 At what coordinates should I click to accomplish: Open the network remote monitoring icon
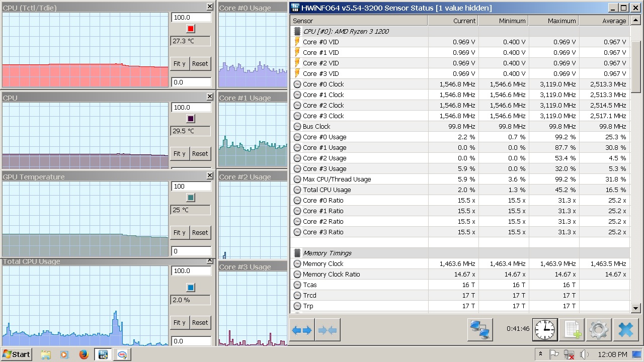[480, 330]
